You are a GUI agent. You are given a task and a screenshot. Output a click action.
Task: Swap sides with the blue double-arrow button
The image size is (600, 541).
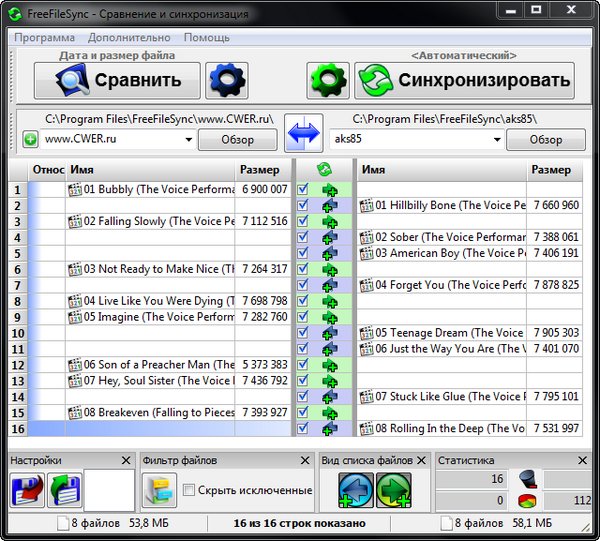(x=303, y=133)
